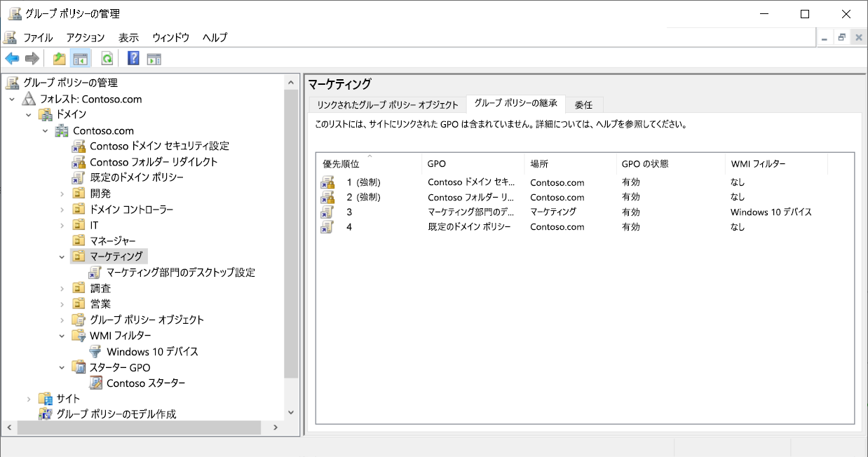Click the Windows 10 デバイス cell in list

(771, 212)
